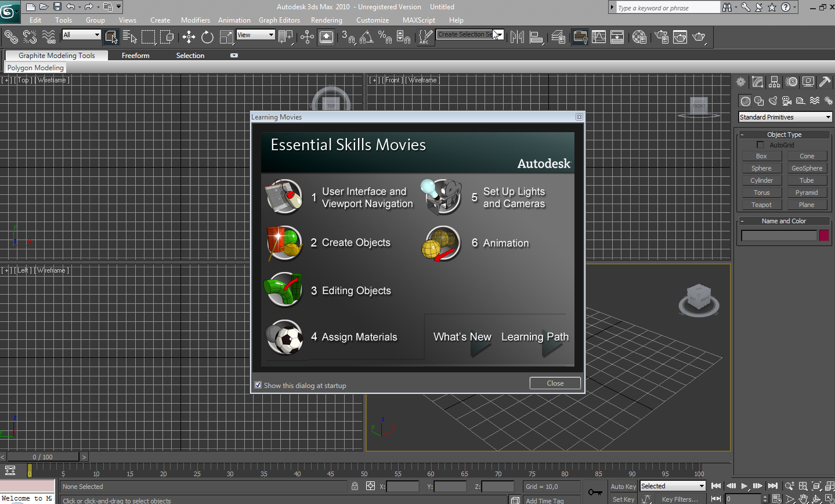This screenshot has width=835, height=504.
Task: Open the Material Editor icon
Action: (639, 38)
